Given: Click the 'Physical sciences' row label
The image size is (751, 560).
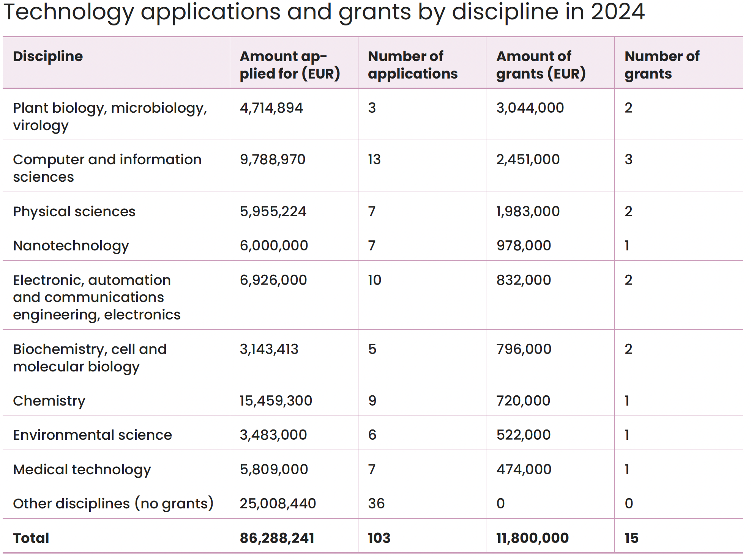Looking at the screenshot, I should coord(74,211).
